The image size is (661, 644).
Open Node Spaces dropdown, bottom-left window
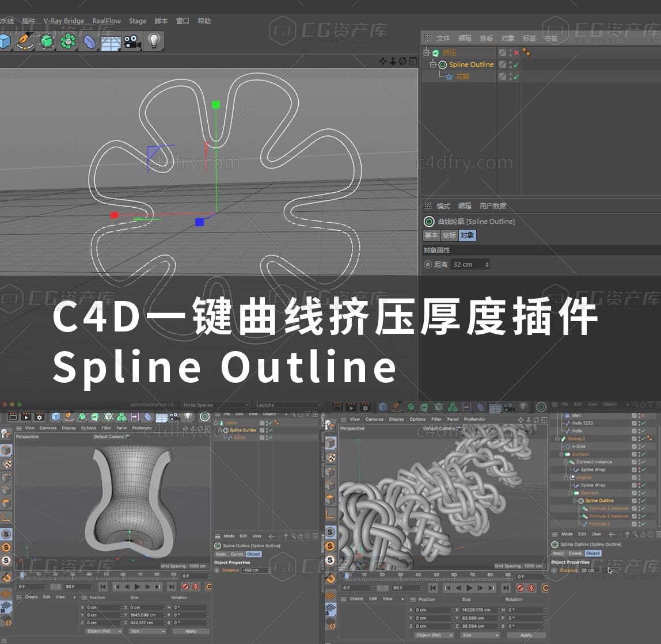[x=216, y=405]
